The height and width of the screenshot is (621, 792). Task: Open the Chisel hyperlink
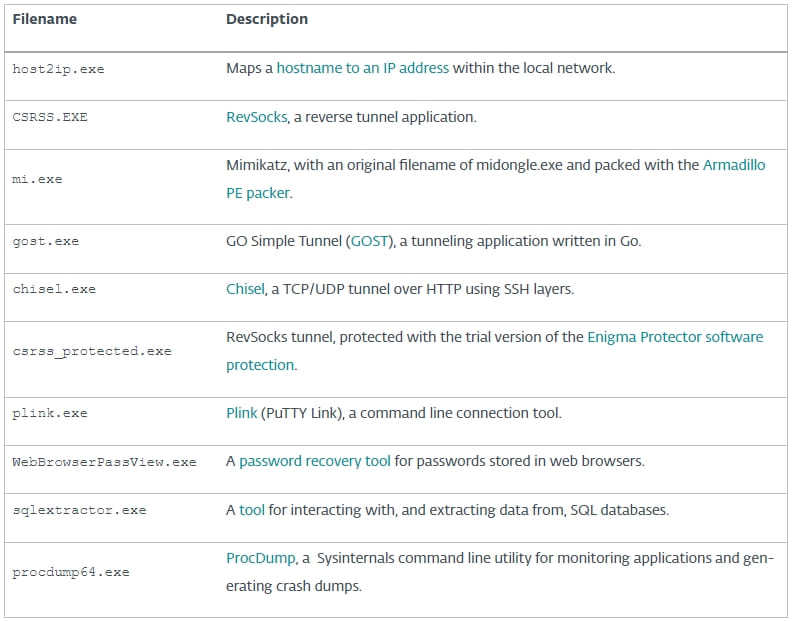[x=246, y=289]
